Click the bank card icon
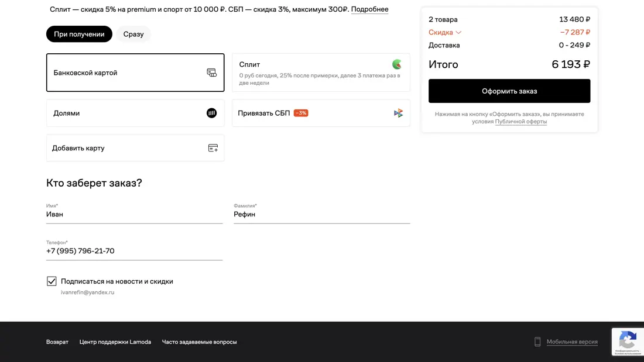Image resolution: width=644 pixels, height=362 pixels. click(211, 73)
